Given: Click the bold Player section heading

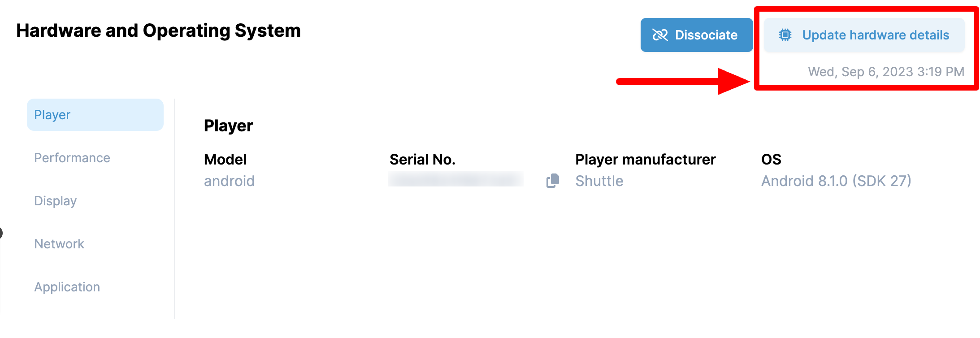Looking at the screenshot, I should pos(228,126).
